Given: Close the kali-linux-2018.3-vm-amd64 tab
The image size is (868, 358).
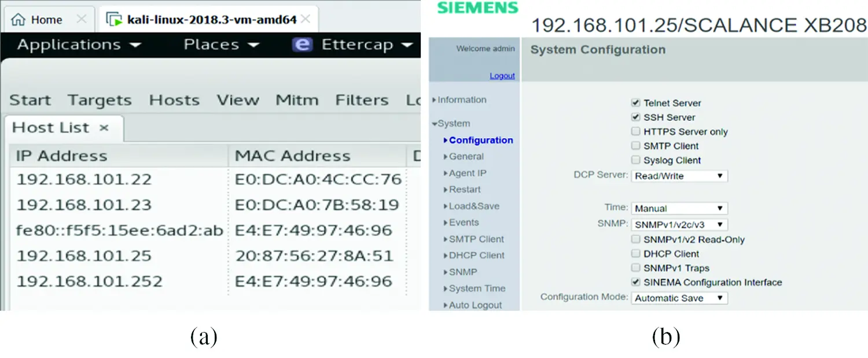Looking at the screenshot, I should click(x=306, y=19).
